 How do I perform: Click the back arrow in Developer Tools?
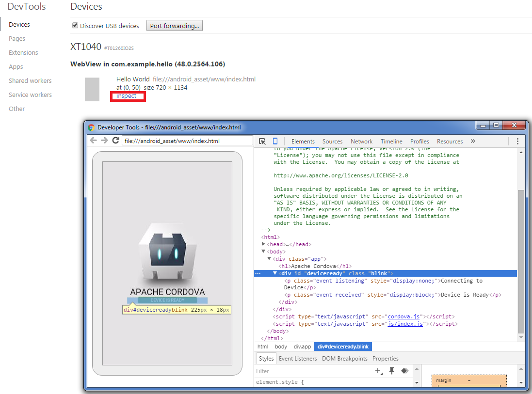(x=93, y=141)
